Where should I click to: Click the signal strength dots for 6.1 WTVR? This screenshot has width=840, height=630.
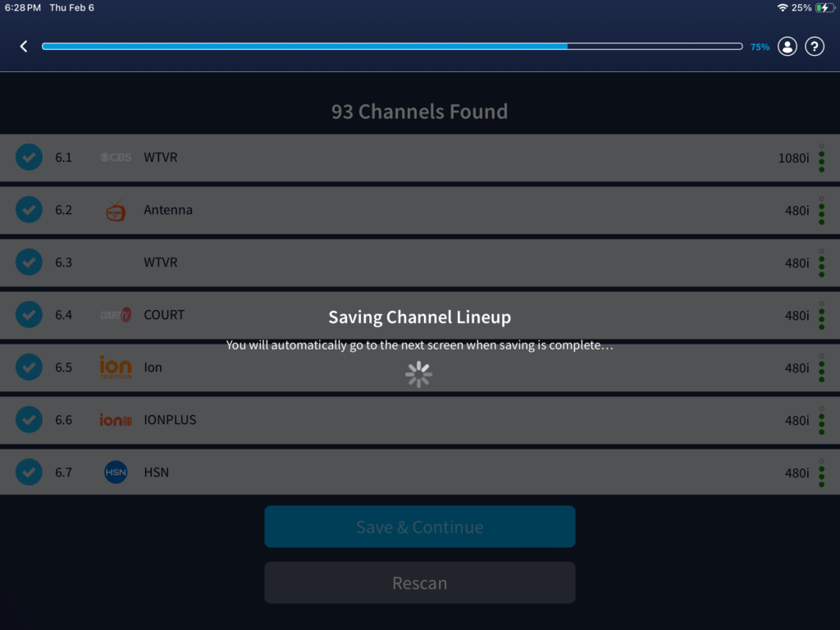(821, 157)
